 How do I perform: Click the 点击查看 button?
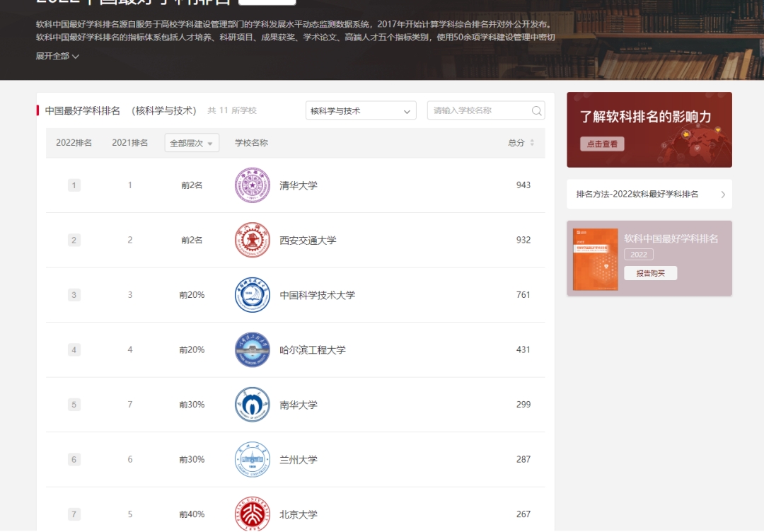[x=603, y=144]
